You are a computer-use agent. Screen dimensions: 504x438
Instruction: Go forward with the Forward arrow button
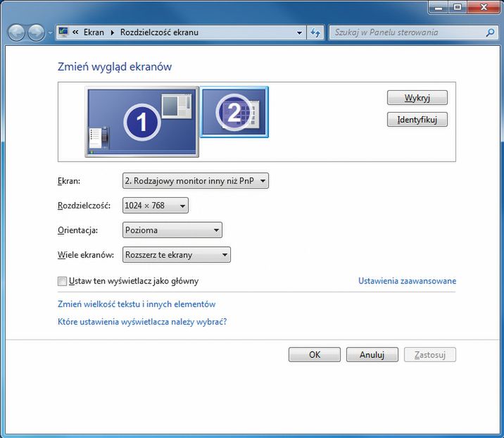coord(36,33)
